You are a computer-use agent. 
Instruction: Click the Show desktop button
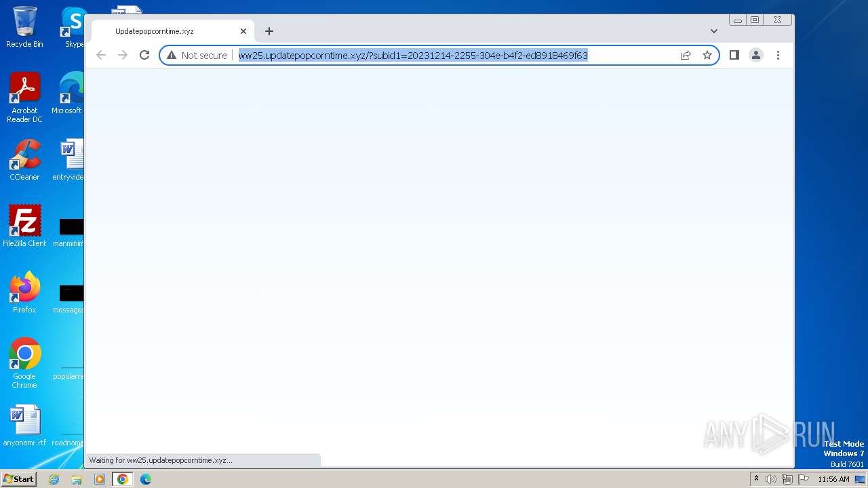tap(861, 479)
